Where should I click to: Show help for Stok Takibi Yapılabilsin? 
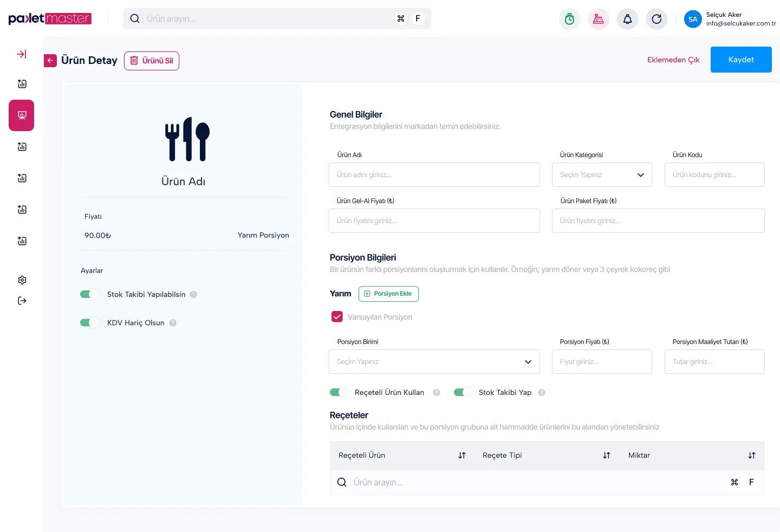point(193,295)
